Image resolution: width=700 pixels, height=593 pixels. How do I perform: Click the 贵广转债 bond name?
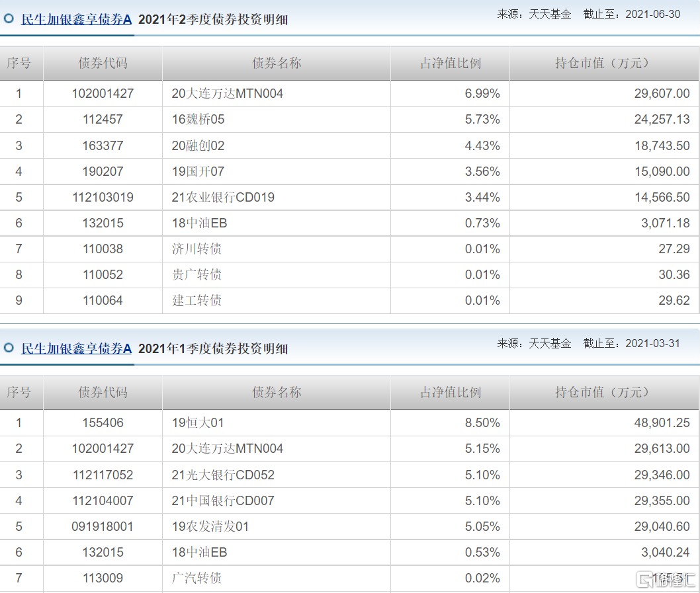pos(197,274)
